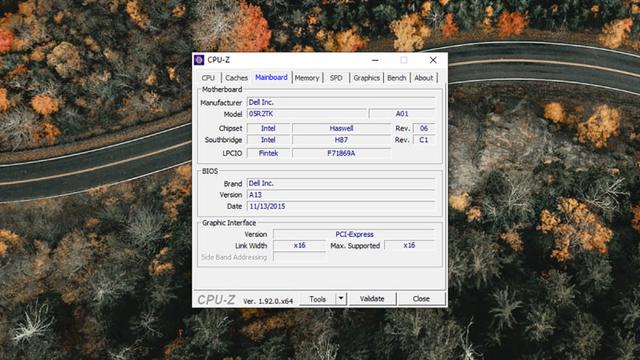Image resolution: width=640 pixels, height=360 pixels.
Task: Click the Validate button
Action: click(x=372, y=299)
